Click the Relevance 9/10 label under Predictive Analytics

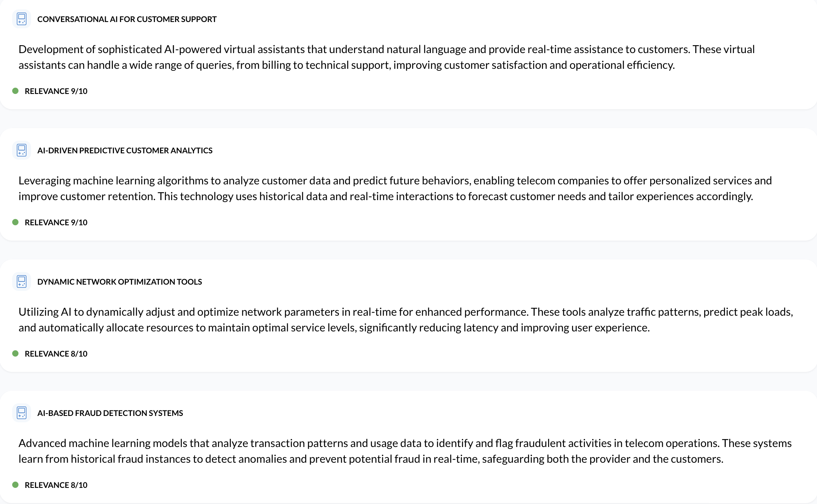point(56,223)
